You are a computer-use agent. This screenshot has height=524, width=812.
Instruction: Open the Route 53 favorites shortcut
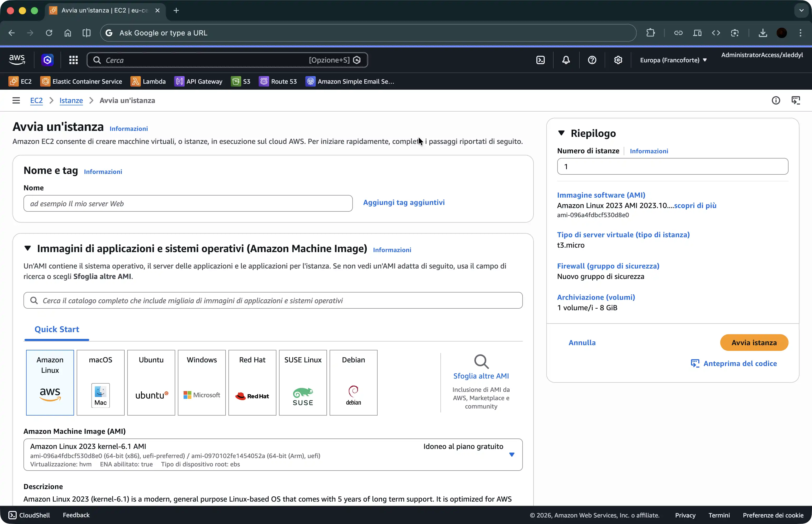pyautogui.click(x=278, y=81)
